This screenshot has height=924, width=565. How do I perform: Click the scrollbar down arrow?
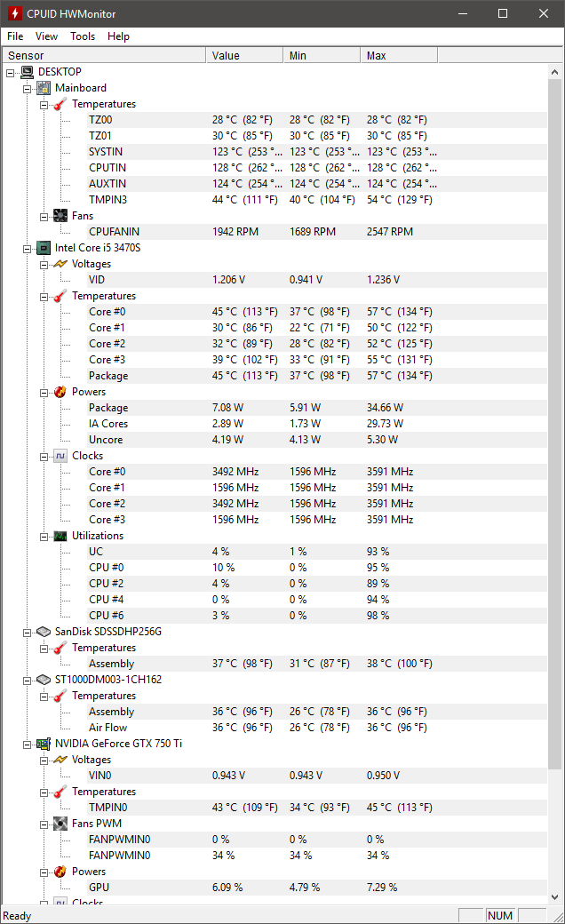(x=554, y=896)
